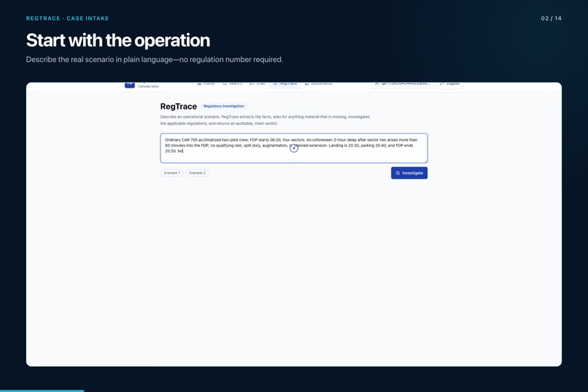Click the '02 / 14' slide counter
The height and width of the screenshot is (392, 588).
pos(551,18)
